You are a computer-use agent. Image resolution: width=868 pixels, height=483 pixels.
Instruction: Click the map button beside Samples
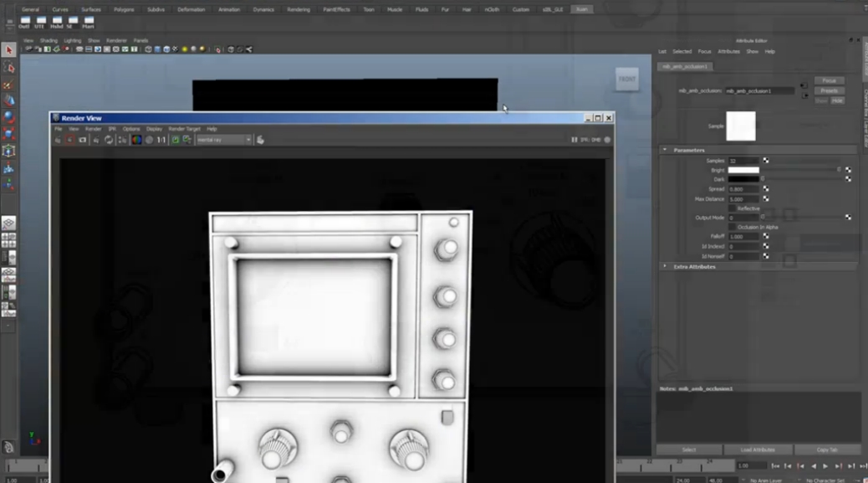coord(766,161)
